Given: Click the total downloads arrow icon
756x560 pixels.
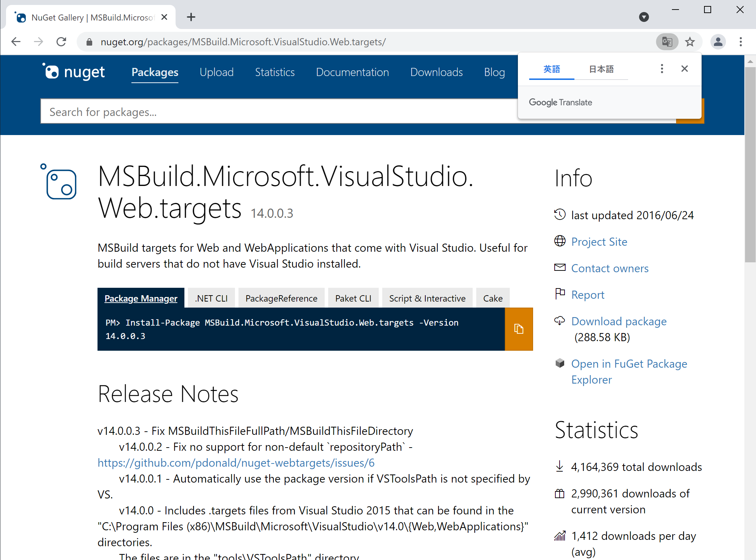Looking at the screenshot, I should point(560,466).
